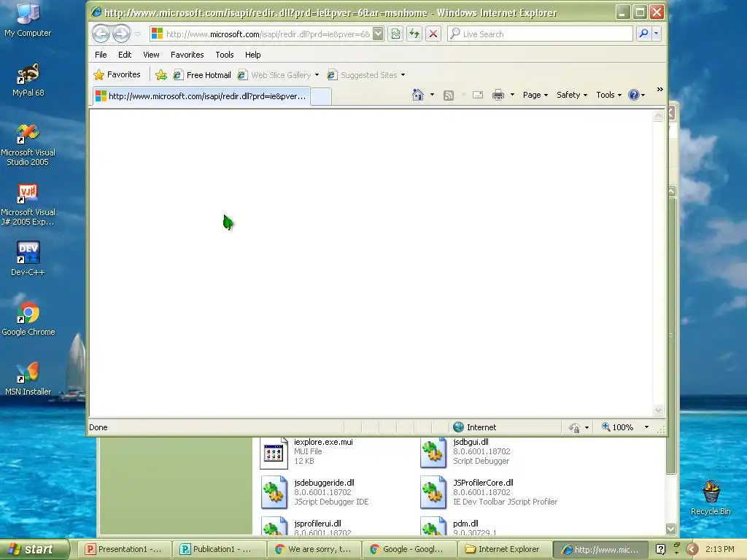The width and height of the screenshot is (747, 560).
Task: Open the File menu
Action: point(101,55)
